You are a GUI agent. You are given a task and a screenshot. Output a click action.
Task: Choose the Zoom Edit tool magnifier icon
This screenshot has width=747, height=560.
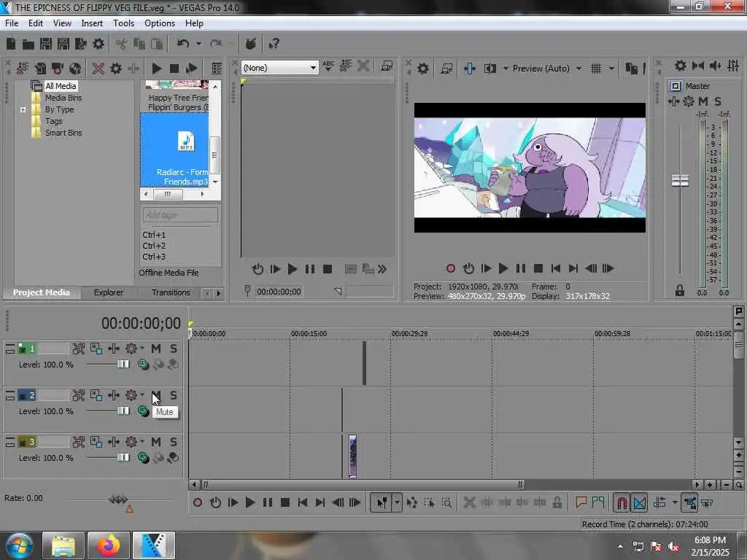446,502
